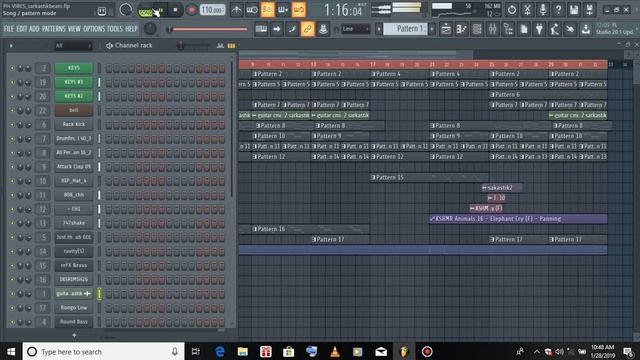Open the channel rack view icon
The image size is (640, 360).
click(477, 29)
